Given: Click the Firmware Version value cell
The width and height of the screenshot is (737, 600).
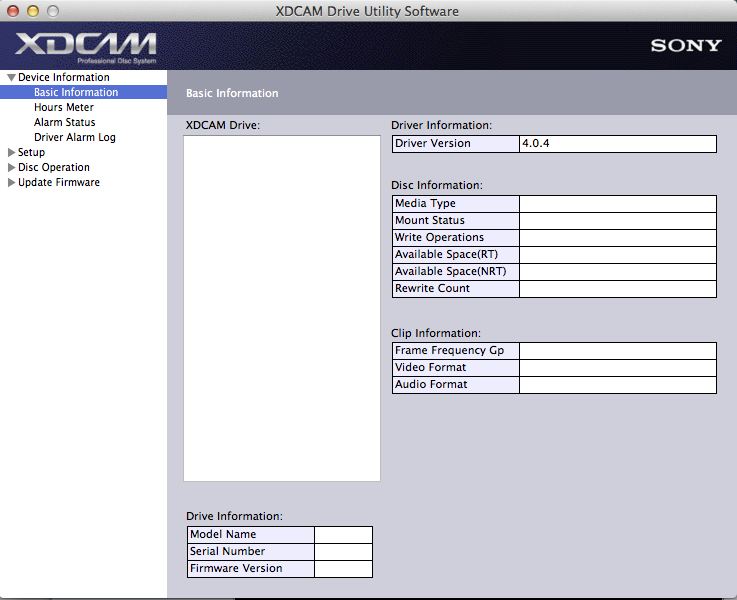Looking at the screenshot, I should pos(343,569).
